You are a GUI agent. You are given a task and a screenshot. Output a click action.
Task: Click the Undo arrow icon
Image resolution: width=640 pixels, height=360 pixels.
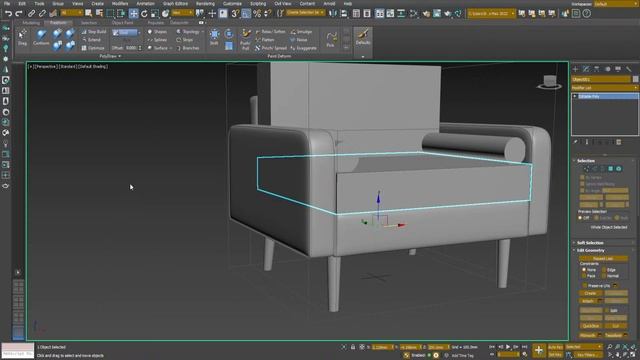point(8,13)
